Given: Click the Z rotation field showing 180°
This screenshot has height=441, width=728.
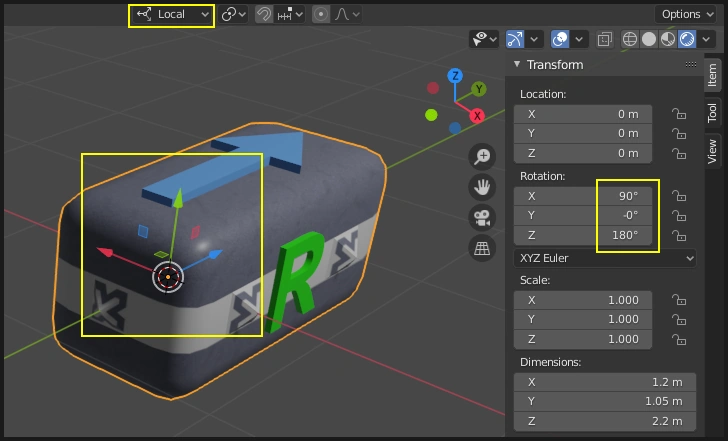Looking at the screenshot, I should pyautogui.click(x=583, y=236).
